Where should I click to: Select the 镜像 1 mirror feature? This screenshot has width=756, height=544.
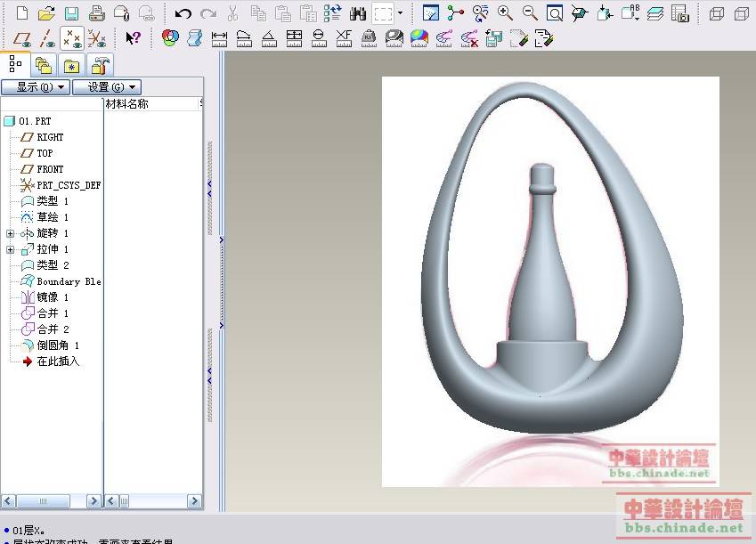[x=45, y=297]
